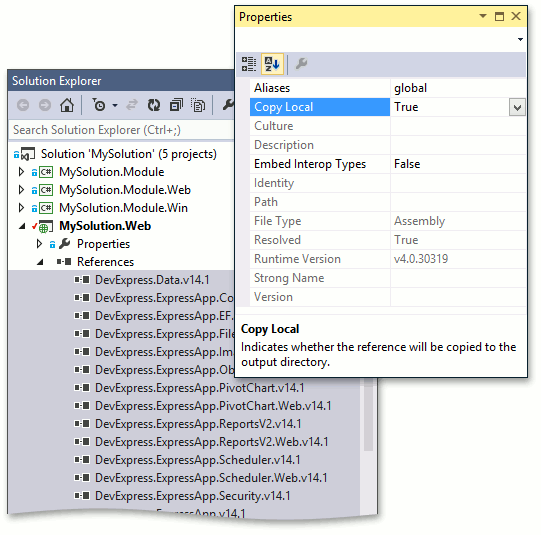Click the MySolution.Module C# project icon

click(x=46, y=172)
